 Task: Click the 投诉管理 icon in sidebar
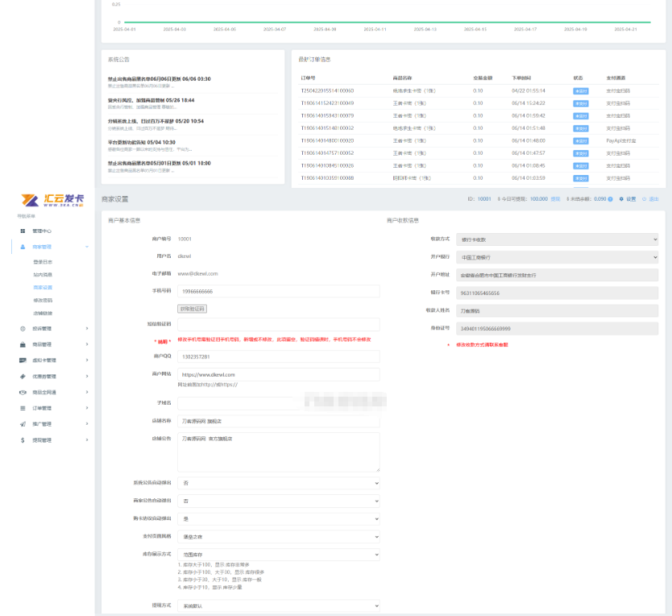(23, 328)
